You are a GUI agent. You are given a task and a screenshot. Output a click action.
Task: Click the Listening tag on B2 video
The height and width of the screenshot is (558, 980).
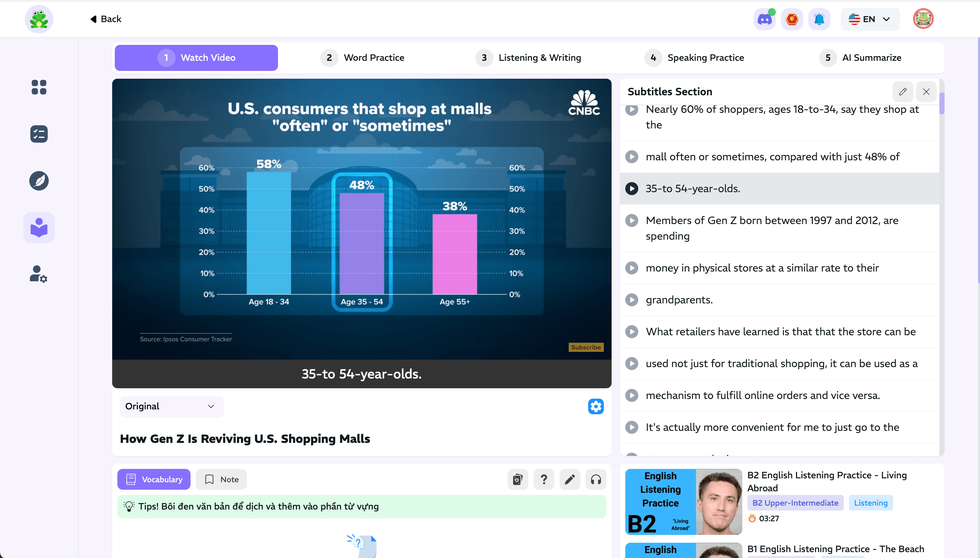(x=870, y=503)
